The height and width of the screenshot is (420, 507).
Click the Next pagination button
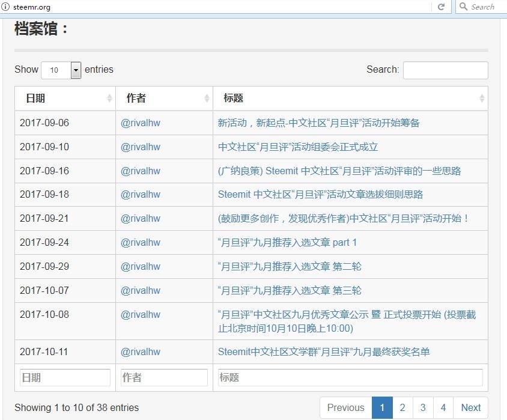pos(470,407)
